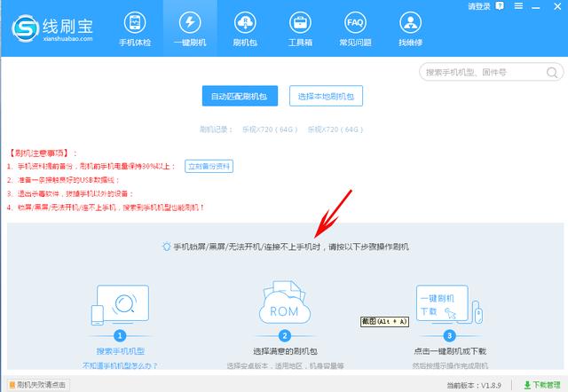Click the 手机砖屏/黑屏/无法开机 hint text
568x392 pixels.
click(291, 247)
